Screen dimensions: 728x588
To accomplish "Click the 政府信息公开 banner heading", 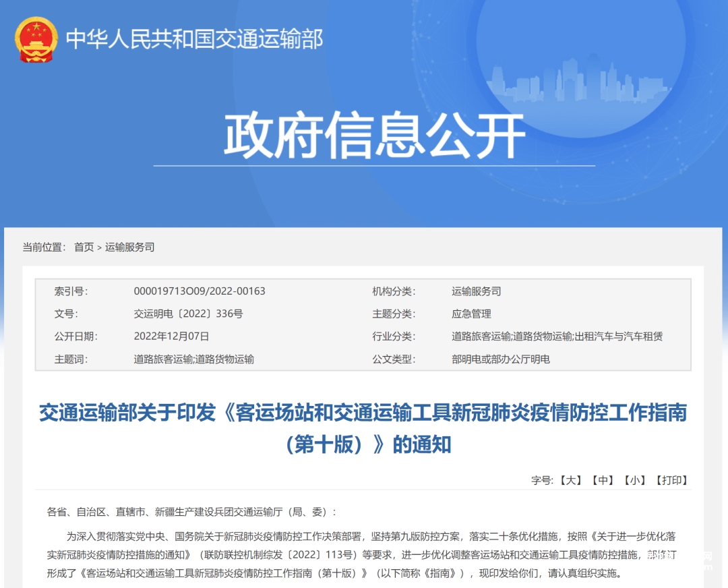I will (374, 135).
